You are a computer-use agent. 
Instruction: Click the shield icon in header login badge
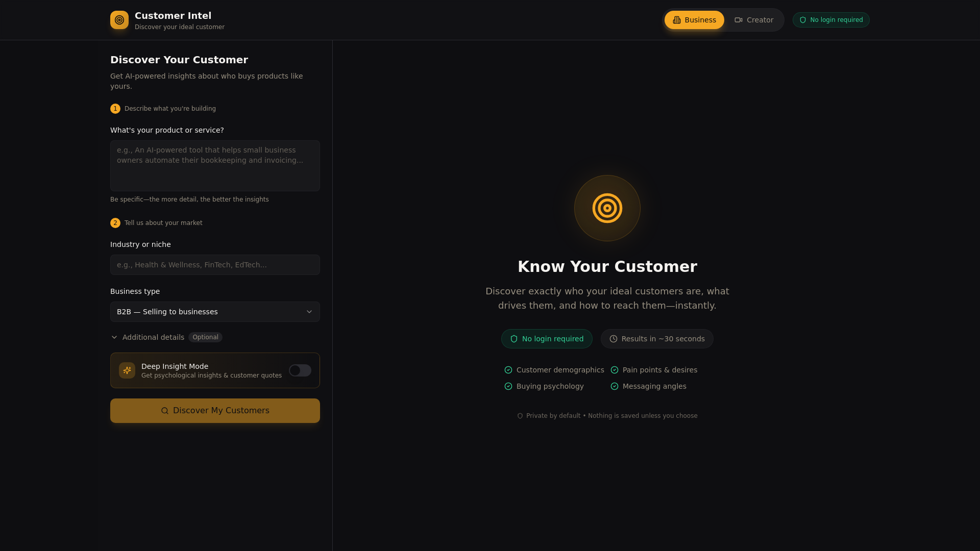pyautogui.click(x=803, y=20)
